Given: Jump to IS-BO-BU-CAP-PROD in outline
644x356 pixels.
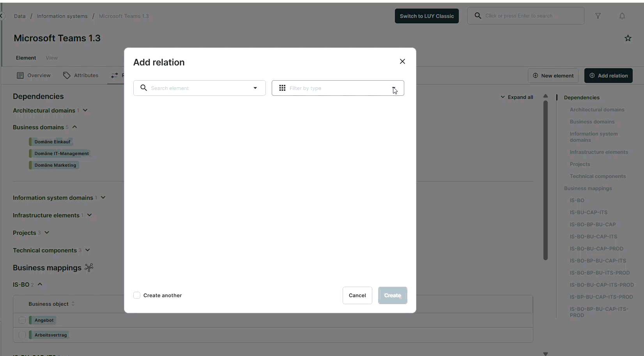Looking at the screenshot, I should click(596, 248).
